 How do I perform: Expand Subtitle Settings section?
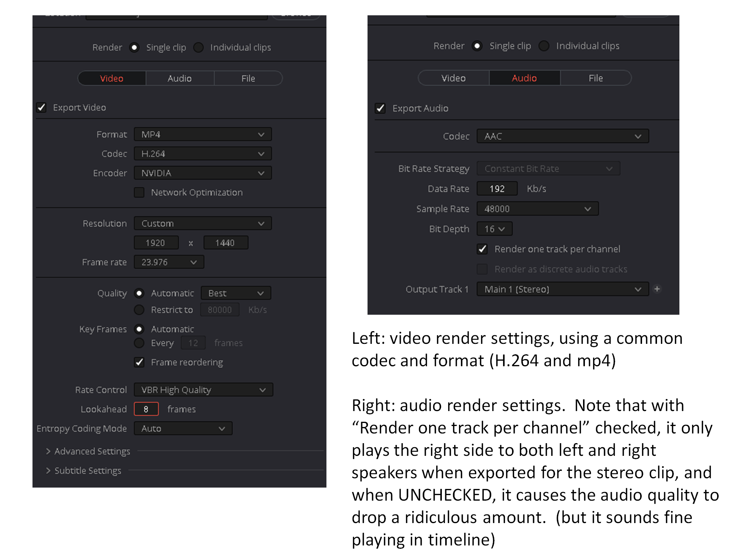[x=84, y=470]
